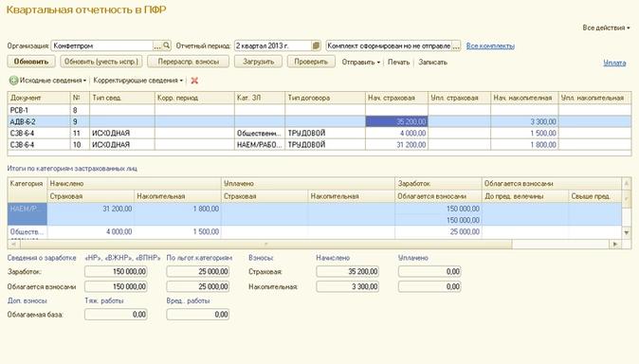Click Облагается взносами льгот. field 25 000,00

point(197,286)
